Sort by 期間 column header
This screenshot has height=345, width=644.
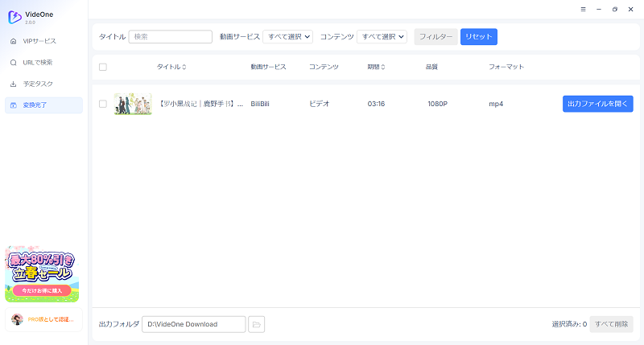pos(376,67)
